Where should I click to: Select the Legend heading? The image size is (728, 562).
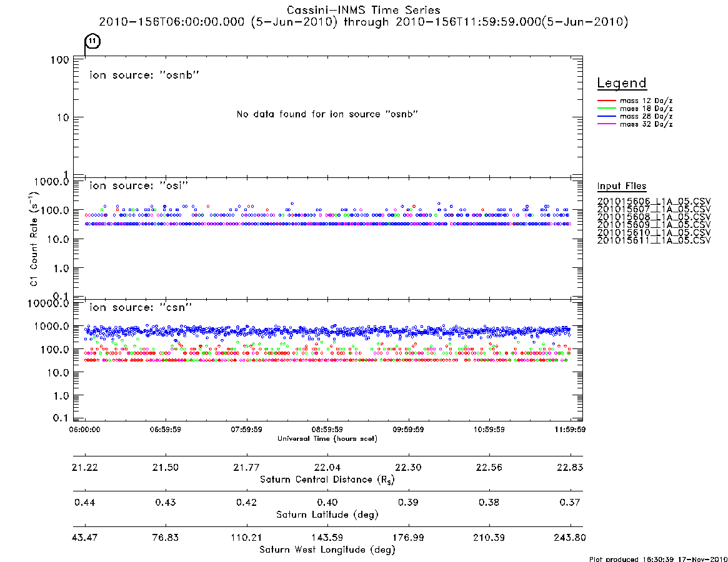[x=622, y=83]
